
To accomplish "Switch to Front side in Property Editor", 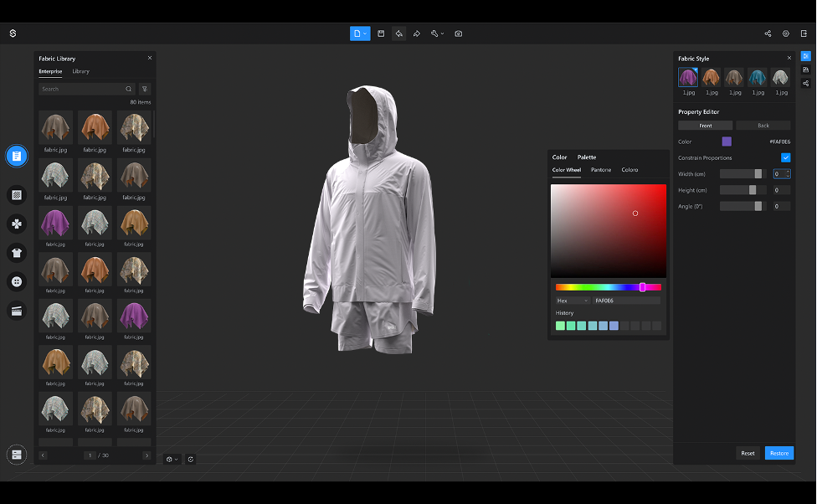I will (x=705, y=126).
